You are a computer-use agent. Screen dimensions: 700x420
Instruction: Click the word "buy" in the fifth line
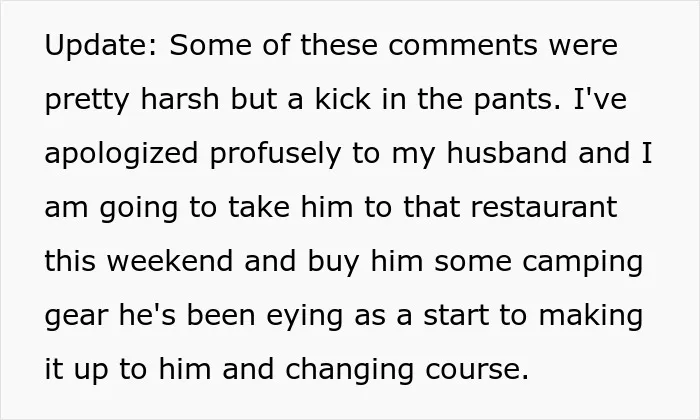coord(333,263)
